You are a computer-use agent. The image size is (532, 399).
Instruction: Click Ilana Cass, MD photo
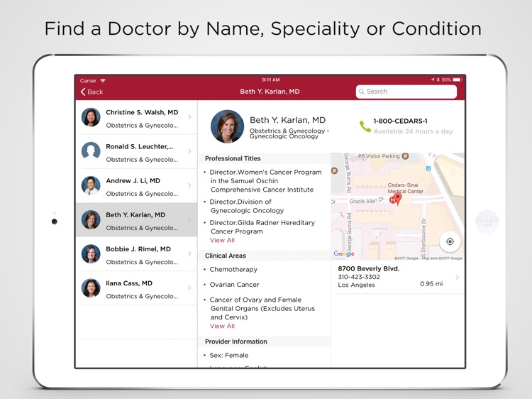point(91,288)
